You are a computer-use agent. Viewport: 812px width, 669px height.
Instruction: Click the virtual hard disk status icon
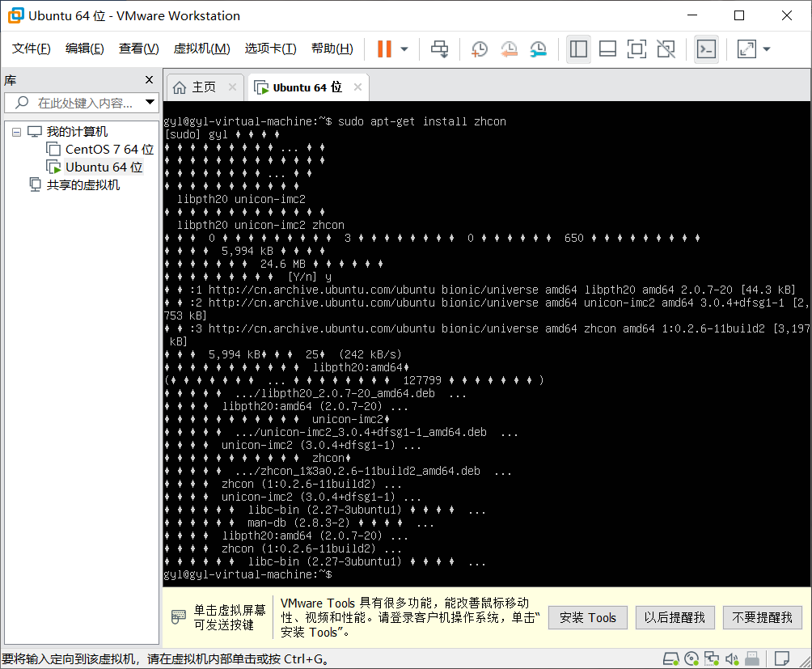coord(671,658)
